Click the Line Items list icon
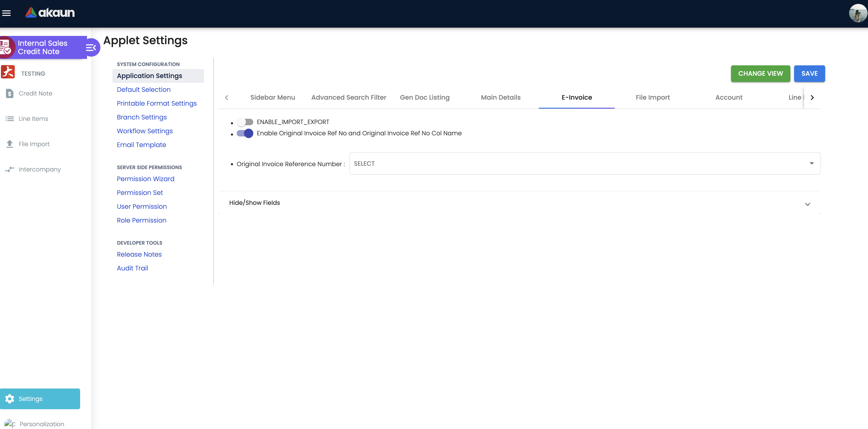 [x=10, y=119]
